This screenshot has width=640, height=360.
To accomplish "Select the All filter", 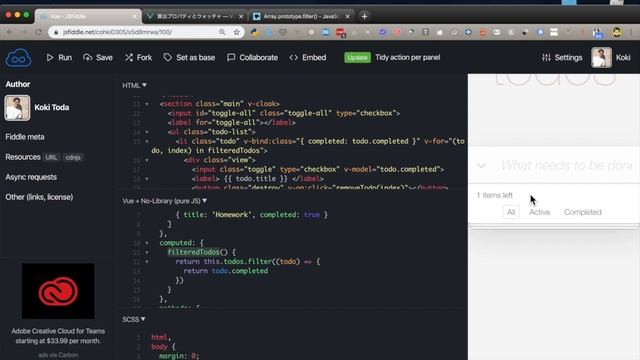I will (x=511, y=212).
